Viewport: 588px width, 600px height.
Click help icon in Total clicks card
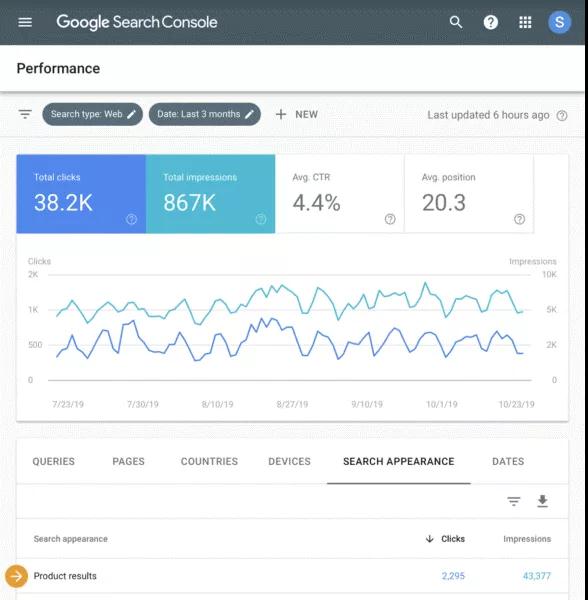132,219
